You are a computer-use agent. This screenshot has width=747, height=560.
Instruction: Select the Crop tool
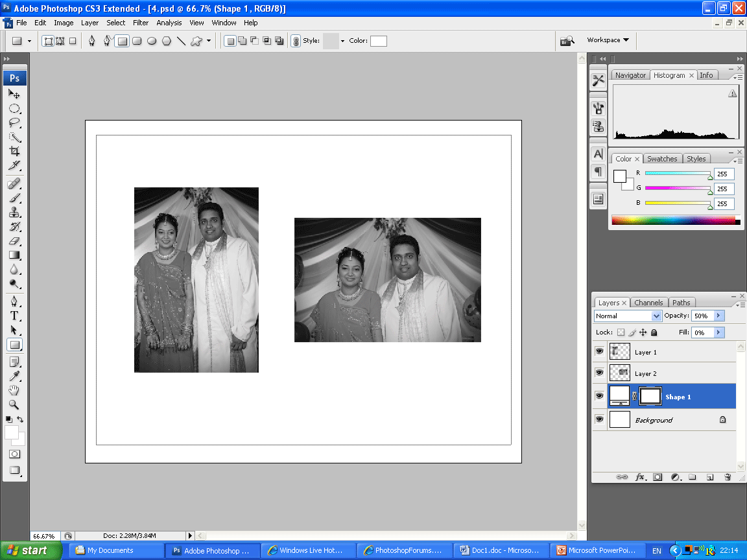[x=14, y=151]
